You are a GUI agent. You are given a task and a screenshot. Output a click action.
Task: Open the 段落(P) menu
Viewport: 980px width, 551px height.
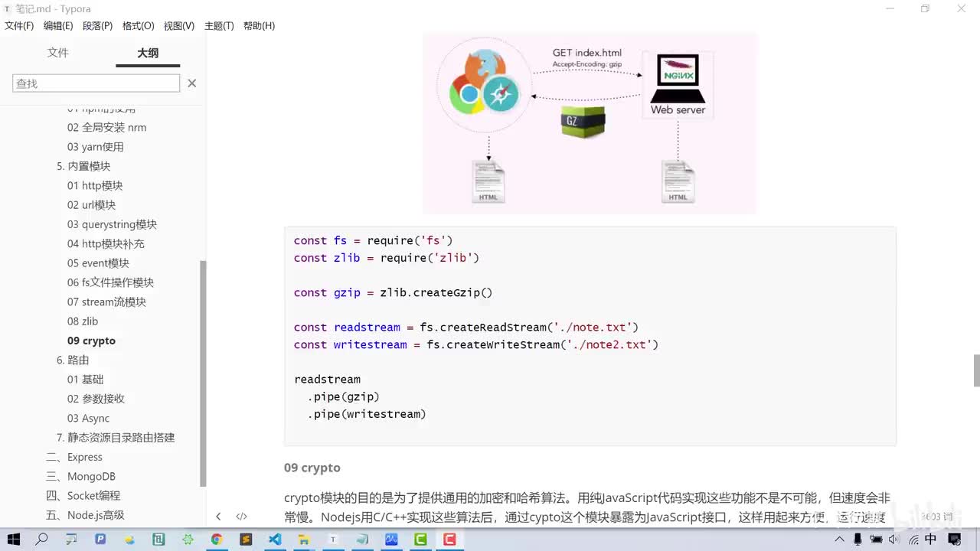[x=97, y=26]
